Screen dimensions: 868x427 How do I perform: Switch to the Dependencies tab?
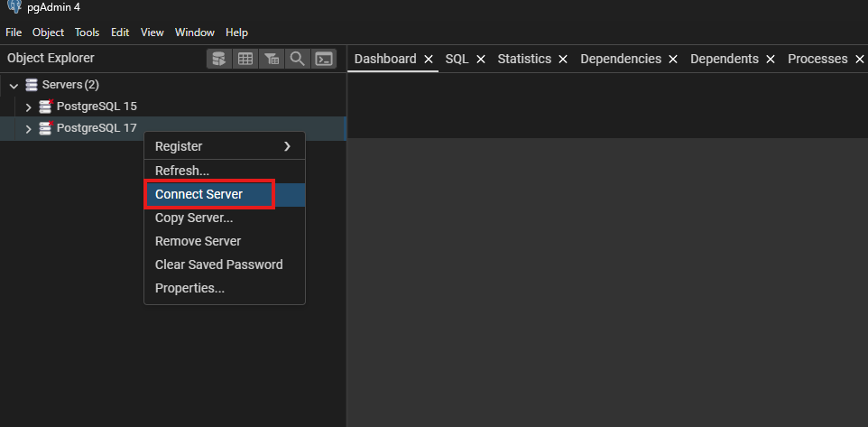coord(621,59)
